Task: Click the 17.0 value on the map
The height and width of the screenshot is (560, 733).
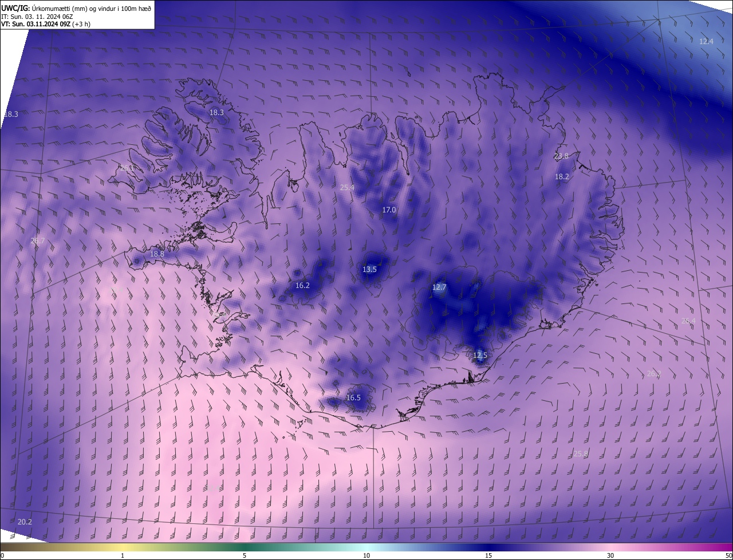Action: coord(389,210)
